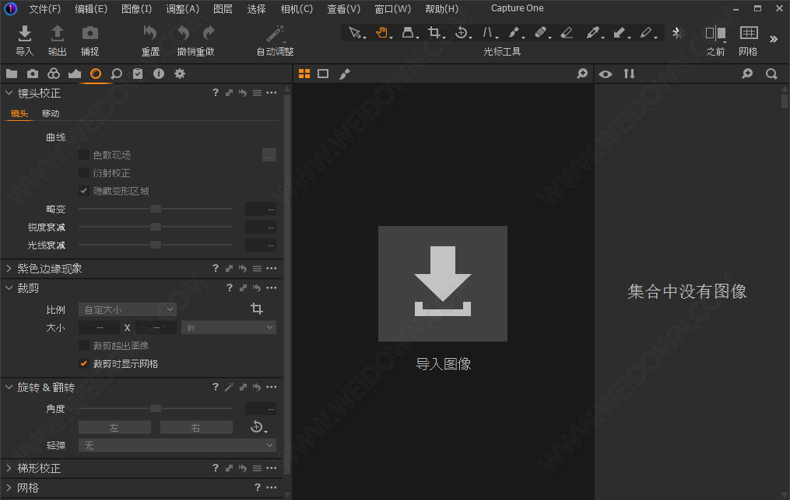The height and width of the screenshot is (500, 790).
Task: Toggle the 裁剪超出图像 checkbox
Action: 84,346
